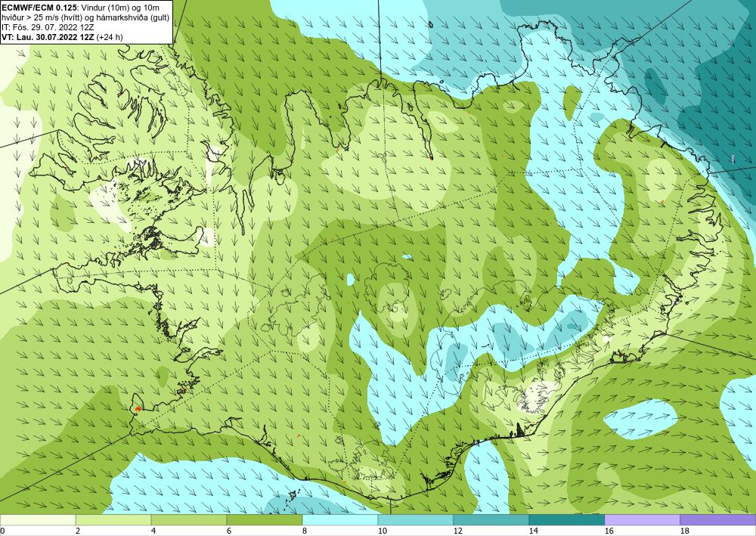The height and width of the screenshot is (536, 756).
Task: Click the dark green 6–8 m/s legend swatch
Action: 264,519
